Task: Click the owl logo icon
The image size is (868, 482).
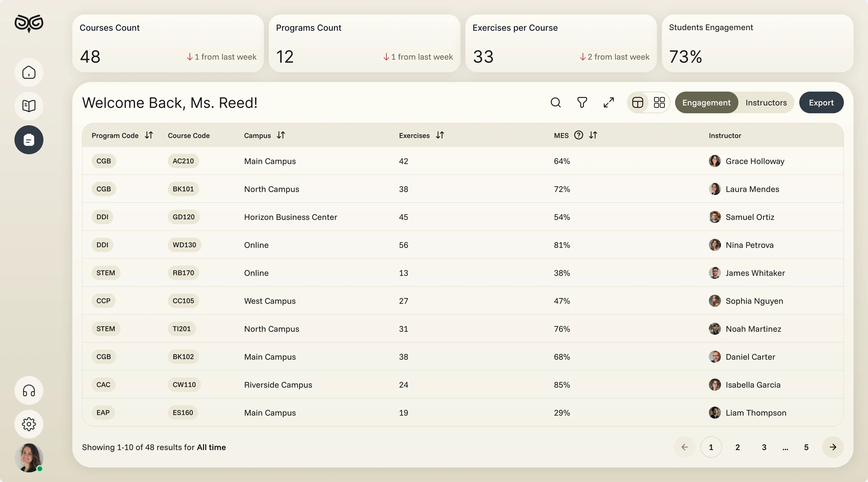Action: tap(29, 23)
